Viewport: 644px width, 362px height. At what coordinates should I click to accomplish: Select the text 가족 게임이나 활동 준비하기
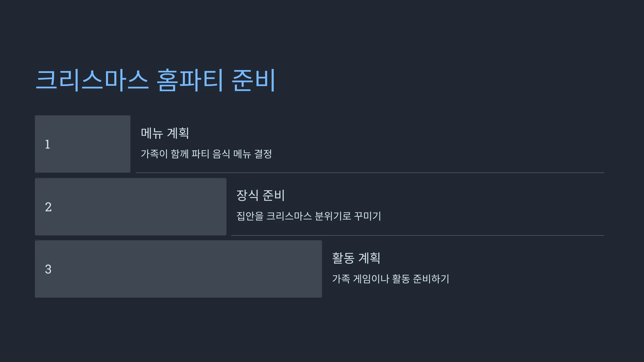391,279
